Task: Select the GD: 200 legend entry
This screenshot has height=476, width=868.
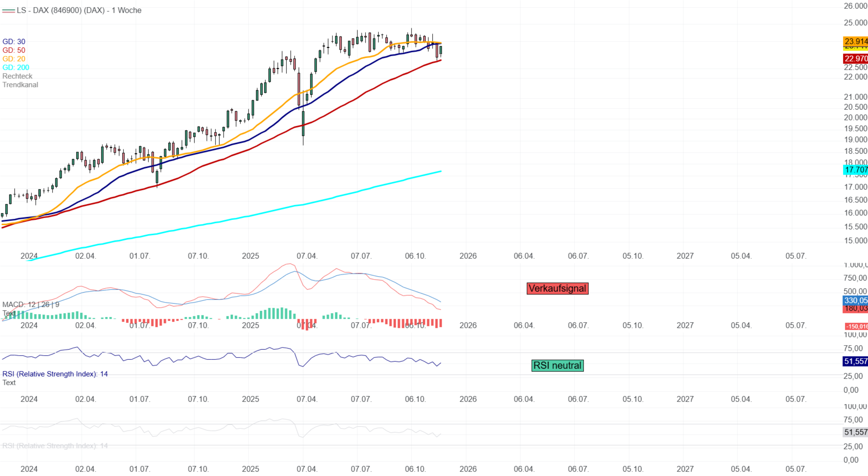Action: (x=16, y=67)
